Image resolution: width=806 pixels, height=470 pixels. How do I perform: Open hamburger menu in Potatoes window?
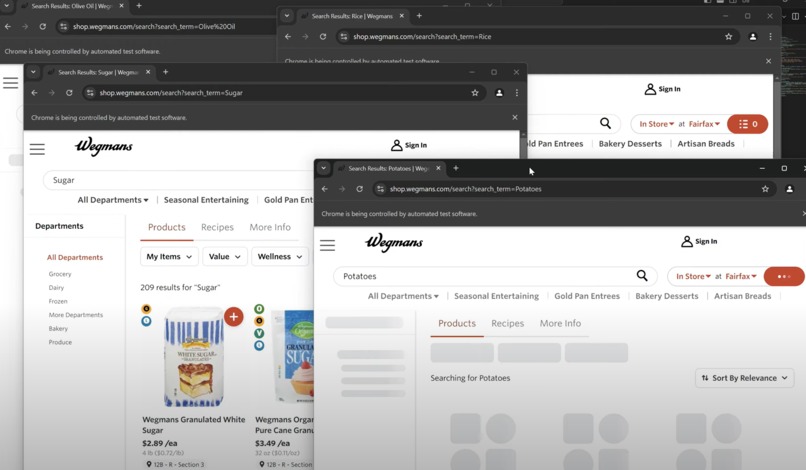[327, 245]
